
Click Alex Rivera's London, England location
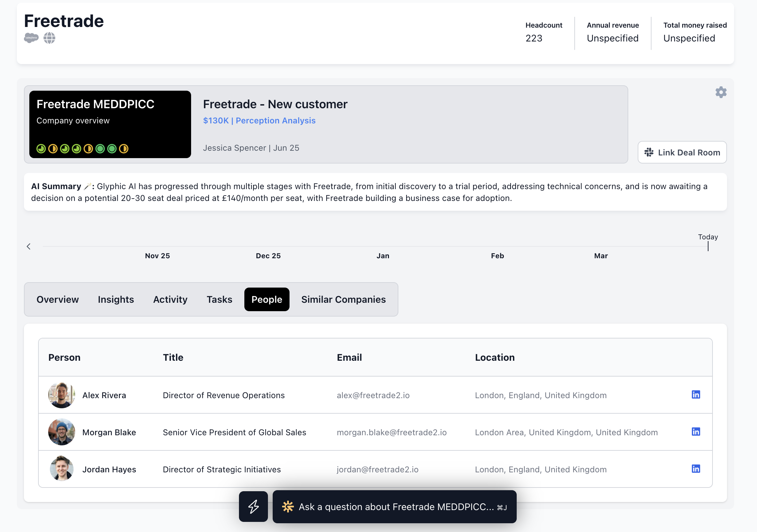click(541, 395)
